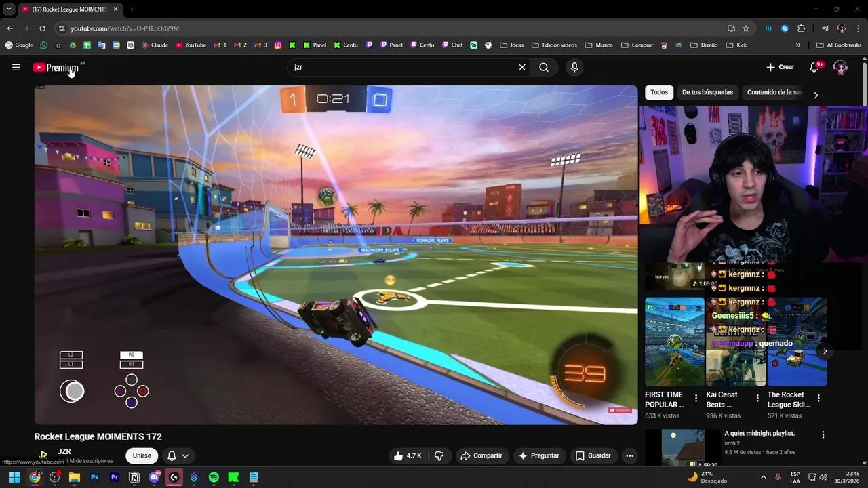
Task: Open the Chat bookmark
Action: [x=452, y=45]
